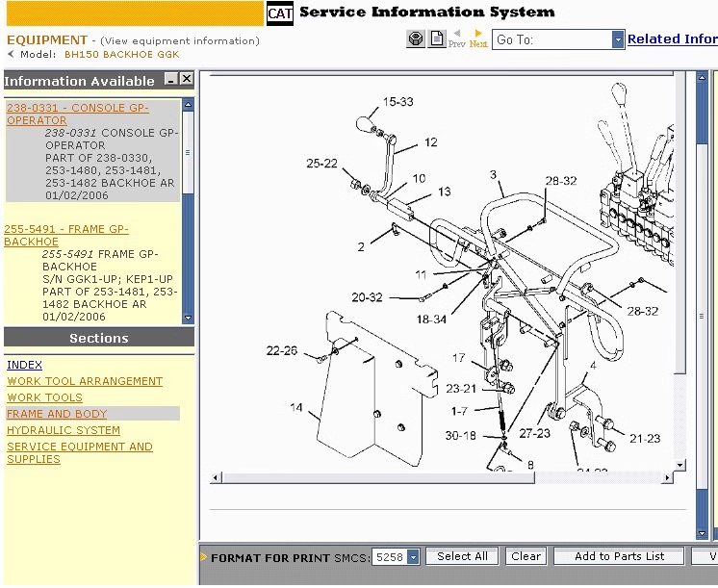Click FORMAT FOR PRINT arrow marker
The height and width of the screenshot is (588, 718).
[x=204, y=557]
